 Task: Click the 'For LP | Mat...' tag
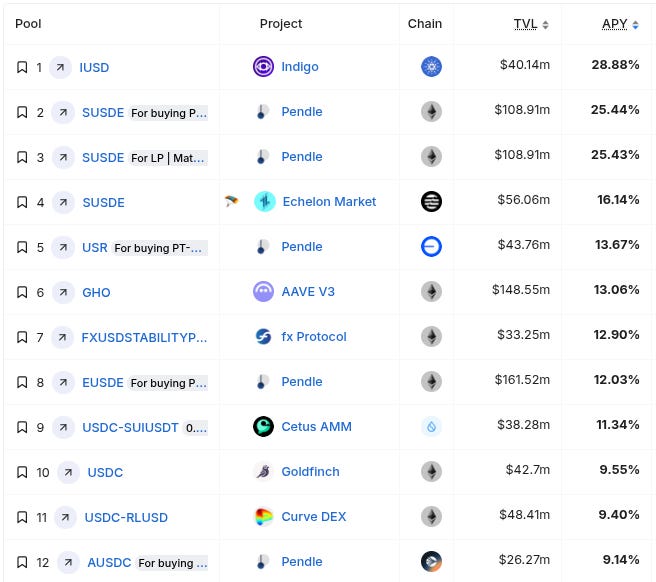pyautogui.click(x=168, y=158)
